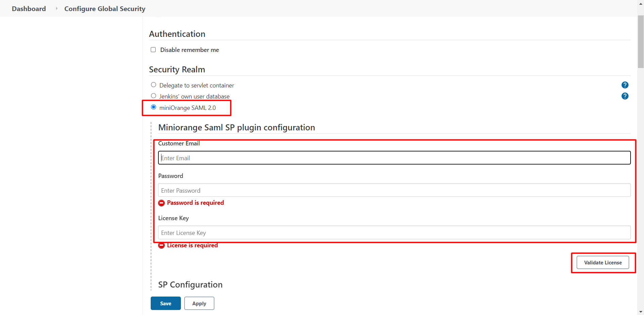The image size is (644, 315).
Task: Select the miniOrange SAML 2.0 option
Action: [153, 107]
